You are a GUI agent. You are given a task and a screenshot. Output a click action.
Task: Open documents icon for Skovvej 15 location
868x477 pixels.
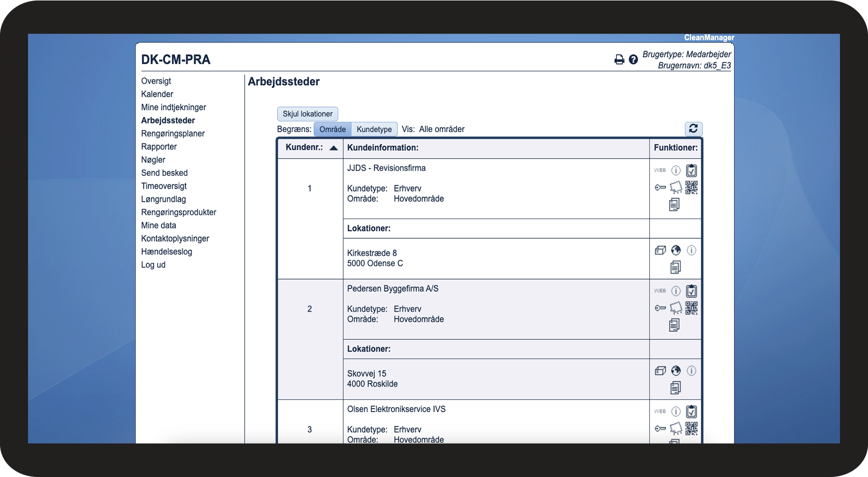(x=675, y=388)
